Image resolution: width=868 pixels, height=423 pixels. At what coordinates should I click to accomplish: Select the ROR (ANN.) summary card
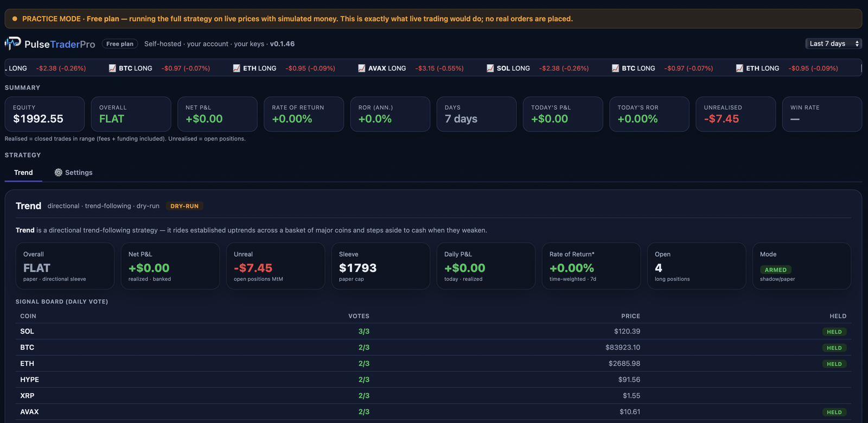pos(390,114)
